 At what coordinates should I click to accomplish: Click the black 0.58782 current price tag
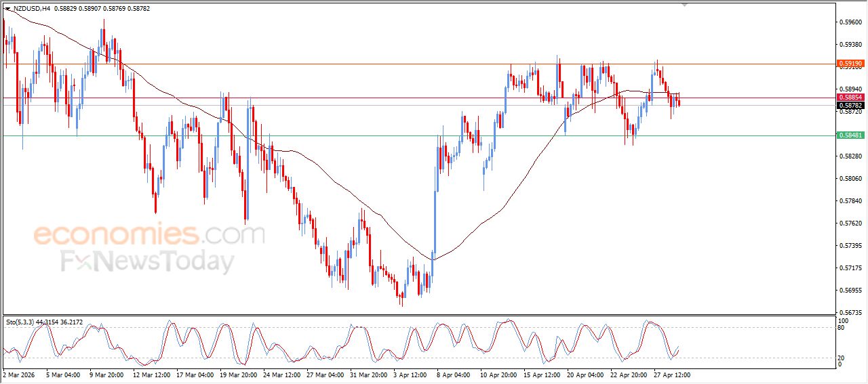[x=850, y=106]
